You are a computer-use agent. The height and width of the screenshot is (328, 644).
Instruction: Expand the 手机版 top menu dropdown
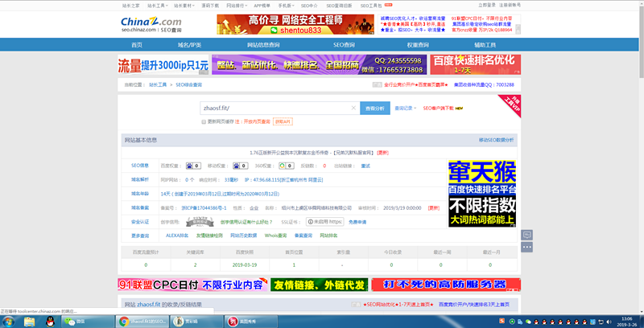286,6
